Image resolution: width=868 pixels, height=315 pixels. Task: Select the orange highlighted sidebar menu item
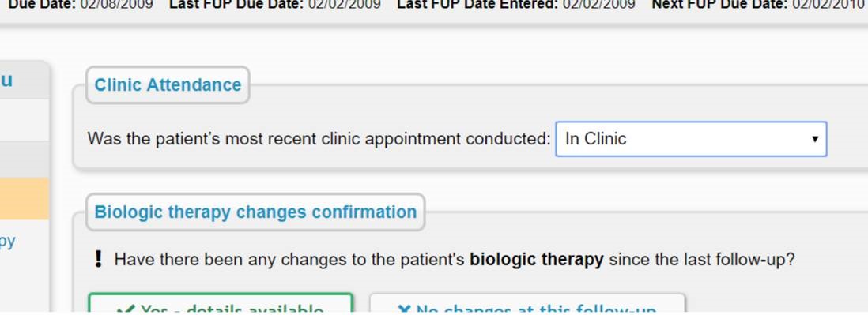tap(24, 198)
